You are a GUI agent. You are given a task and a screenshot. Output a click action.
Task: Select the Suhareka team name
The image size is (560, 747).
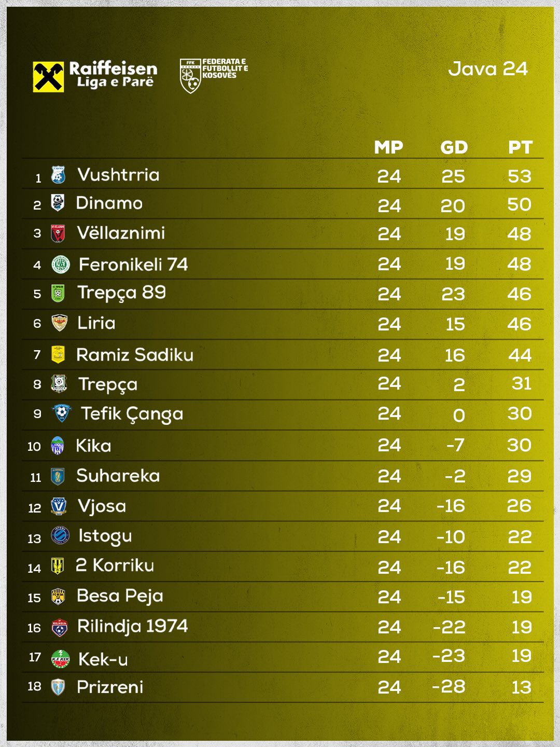pos(118,476)
